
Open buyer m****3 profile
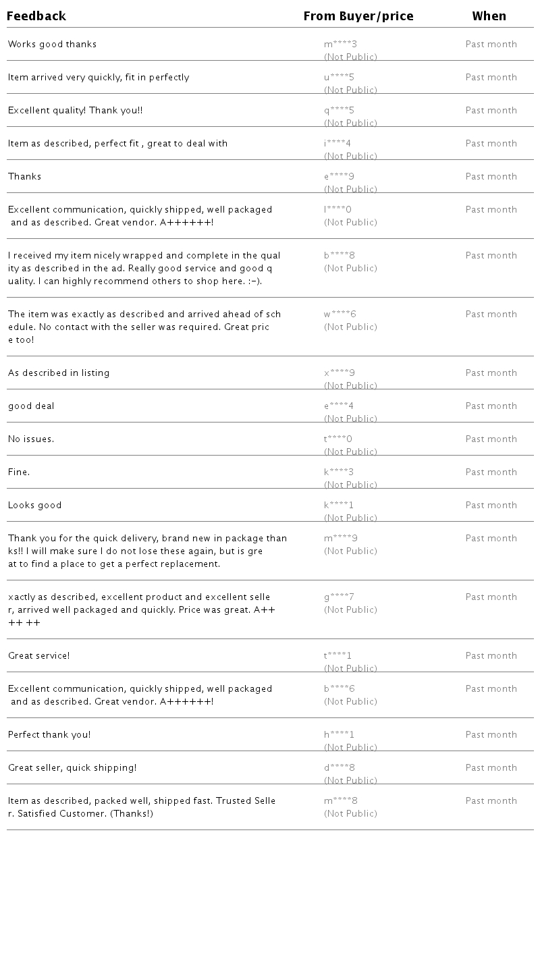[x=340, y=45]
